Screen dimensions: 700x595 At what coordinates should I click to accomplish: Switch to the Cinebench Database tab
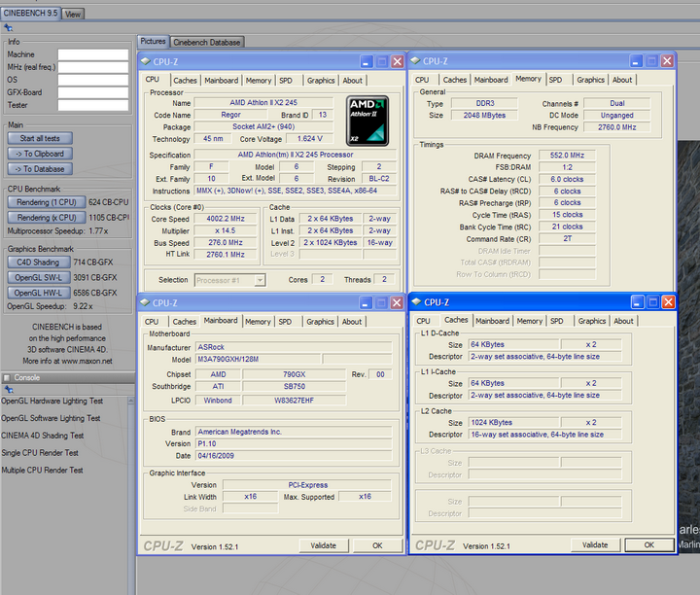click(x=207, y=42)
